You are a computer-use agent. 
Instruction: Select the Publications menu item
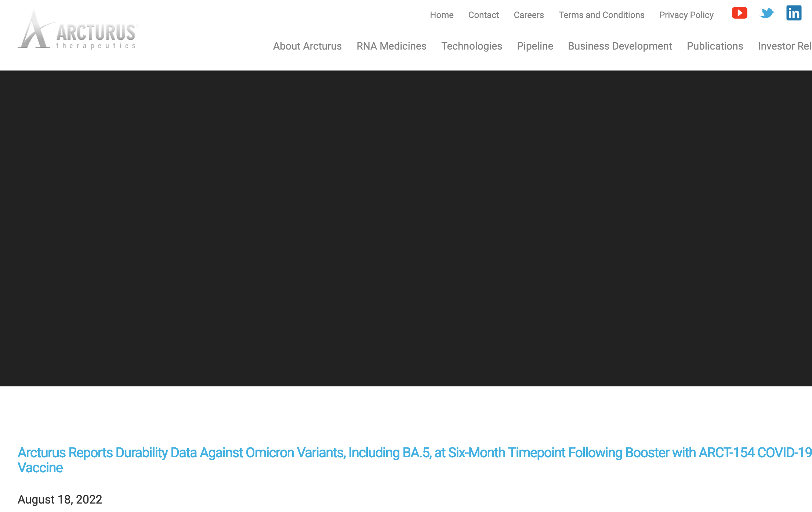(715, 46)
